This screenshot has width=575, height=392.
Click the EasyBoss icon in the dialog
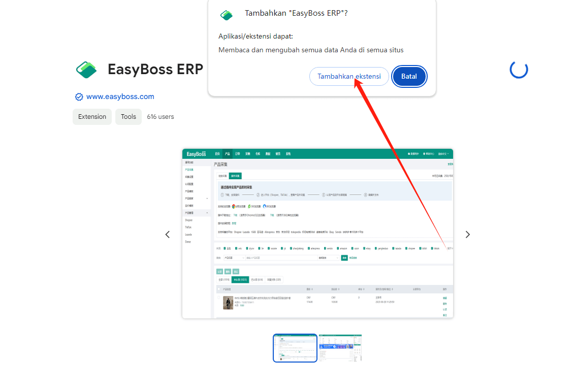tap(226, 15)
